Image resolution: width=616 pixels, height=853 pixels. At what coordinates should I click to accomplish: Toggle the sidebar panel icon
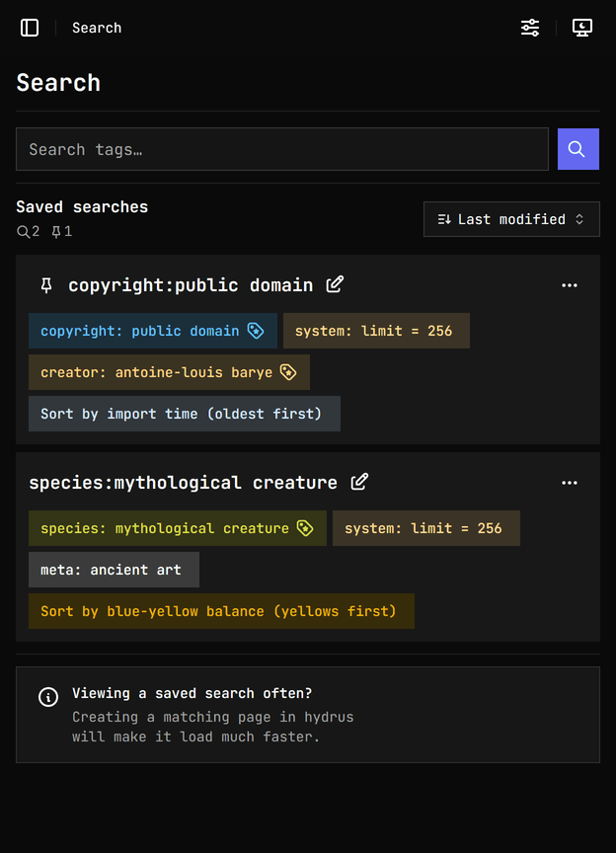pos(30,28)
